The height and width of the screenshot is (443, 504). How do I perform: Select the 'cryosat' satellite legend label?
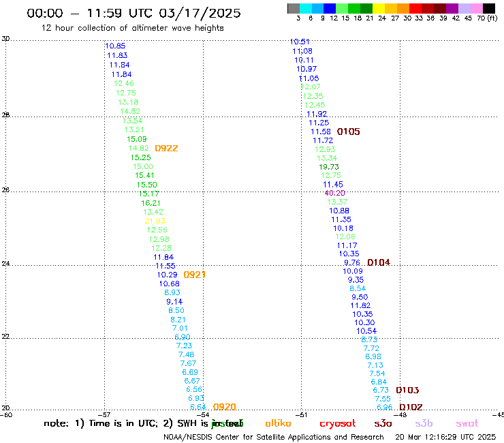click(338, 424)
